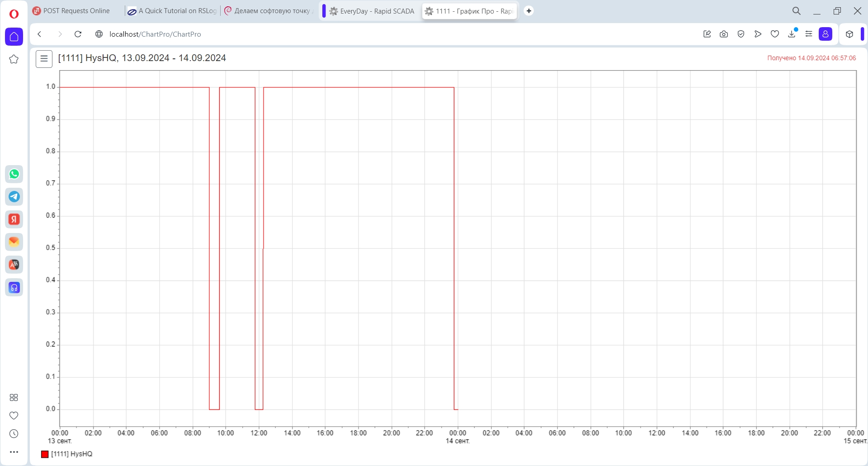The image size is (868, 466).
Task: Restore down the Opera browser window
Action: pyautogui.click(x=837, y=11)
